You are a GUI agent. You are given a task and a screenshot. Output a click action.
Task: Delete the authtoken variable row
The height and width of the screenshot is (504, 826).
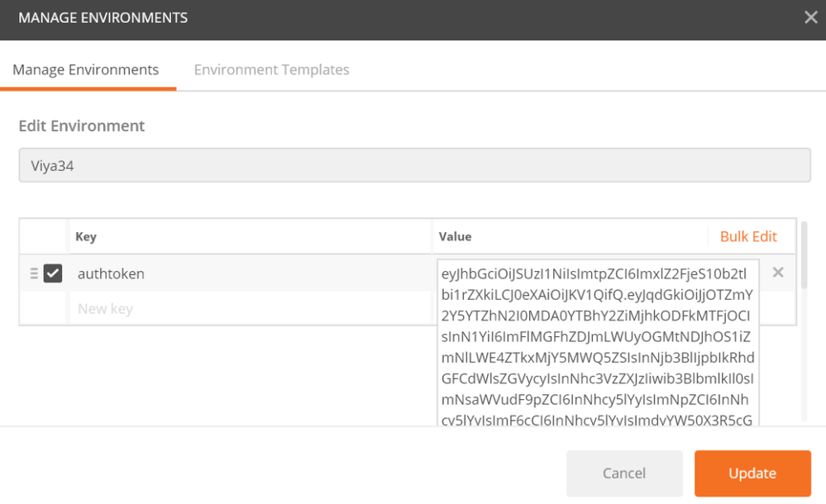point(777,273)
